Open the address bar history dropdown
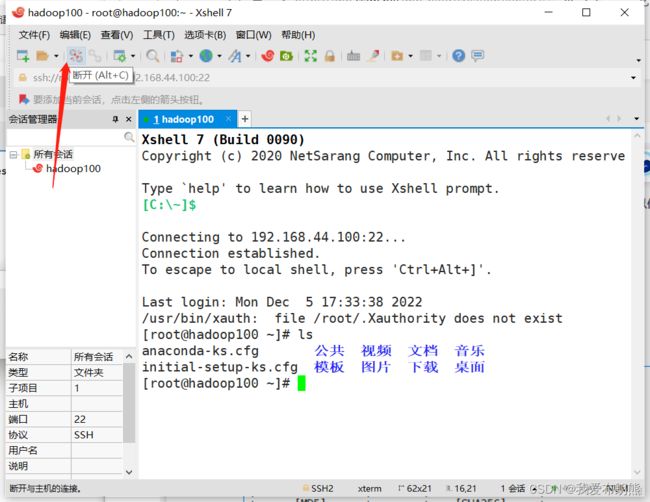The image size is (650, 502). 633,78
